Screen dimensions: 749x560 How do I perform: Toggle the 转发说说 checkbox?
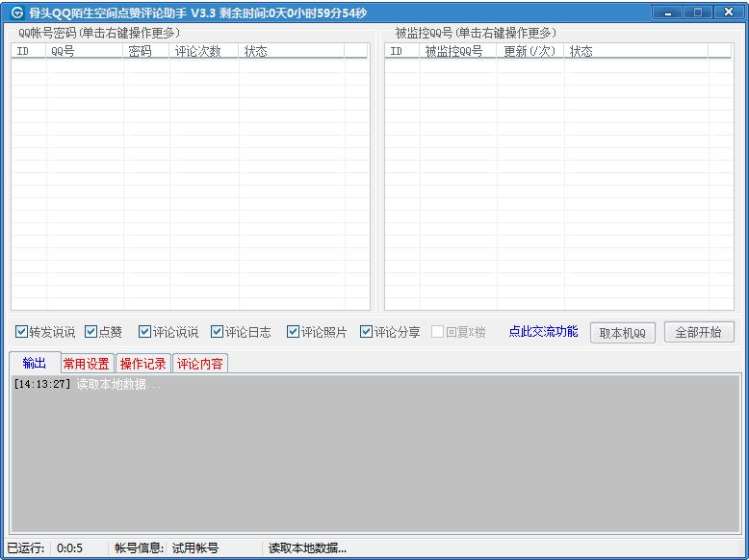22,332
